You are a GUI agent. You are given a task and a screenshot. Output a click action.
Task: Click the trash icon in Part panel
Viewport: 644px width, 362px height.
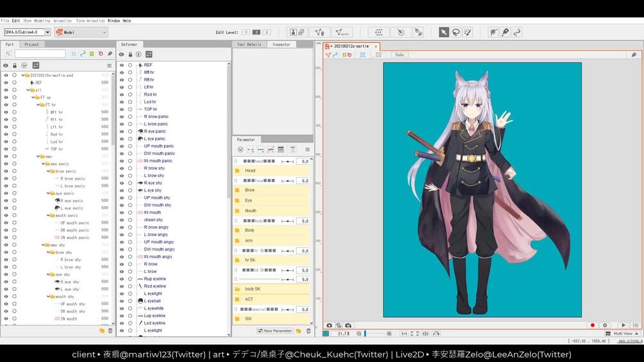tap(110, 331)
